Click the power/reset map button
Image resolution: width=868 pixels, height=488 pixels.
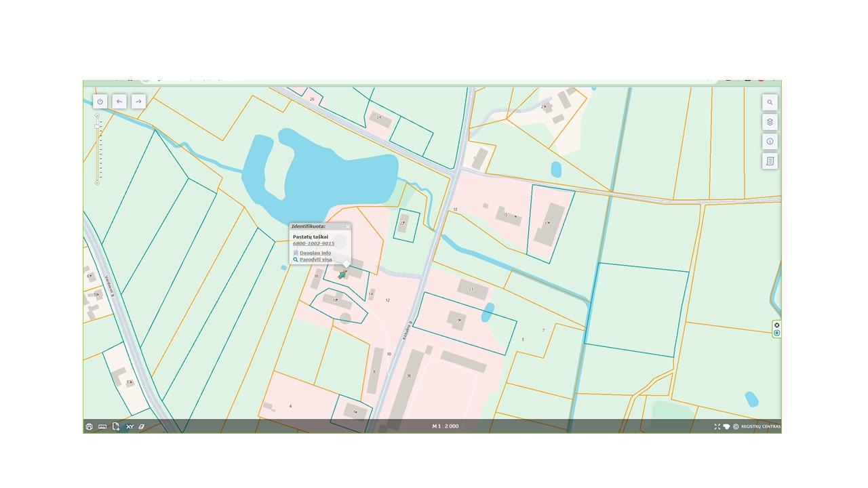tap(100, 102)
